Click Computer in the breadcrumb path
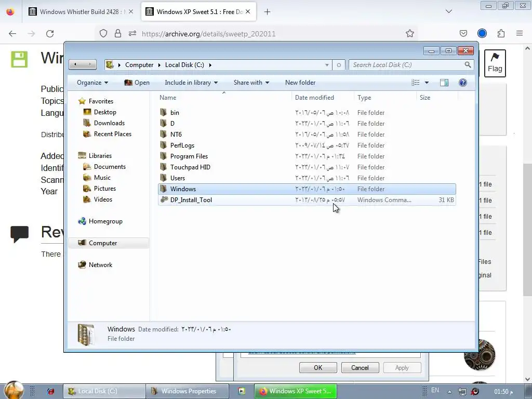The height and width of the screenshot is (399, 532). (x=139, y=65)
